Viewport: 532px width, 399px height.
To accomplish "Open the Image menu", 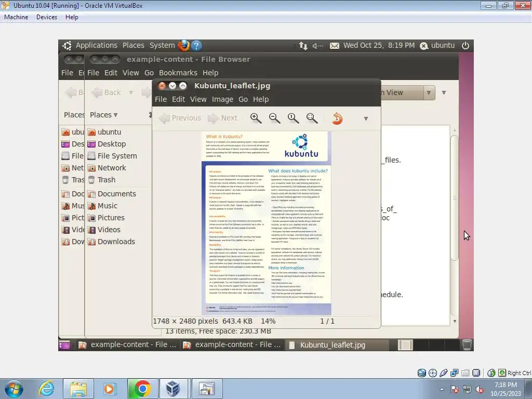I will pyautogui.click(x=222, y=99).
